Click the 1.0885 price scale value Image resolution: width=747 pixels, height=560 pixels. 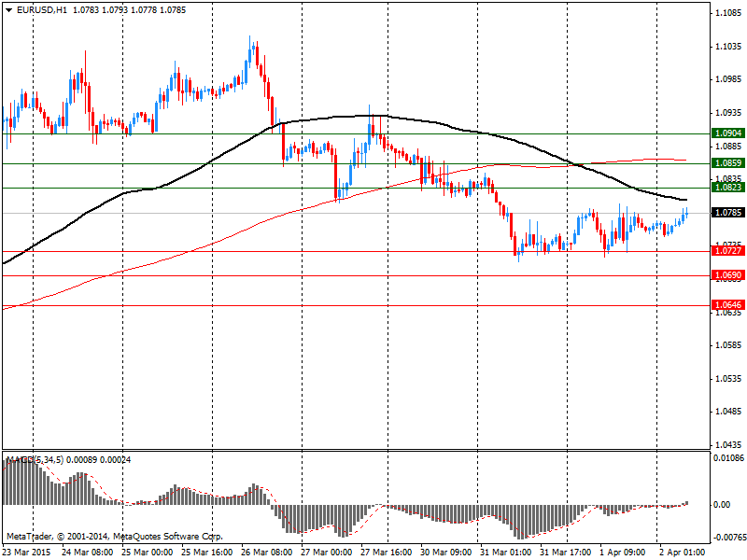(x=729, y=147)
